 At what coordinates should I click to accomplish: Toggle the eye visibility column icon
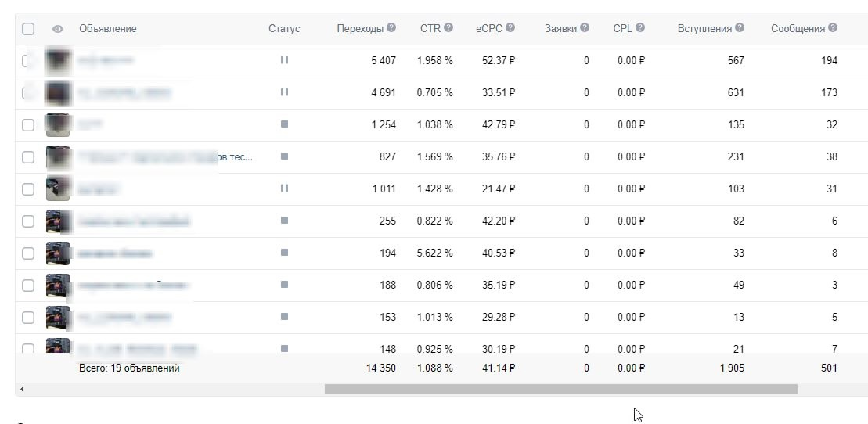[x=58, y=29]
